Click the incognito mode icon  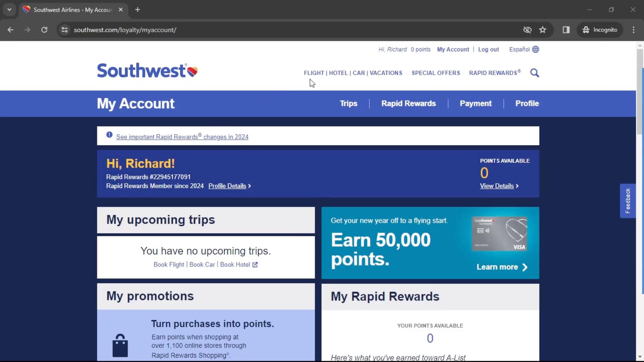[586, 29]
